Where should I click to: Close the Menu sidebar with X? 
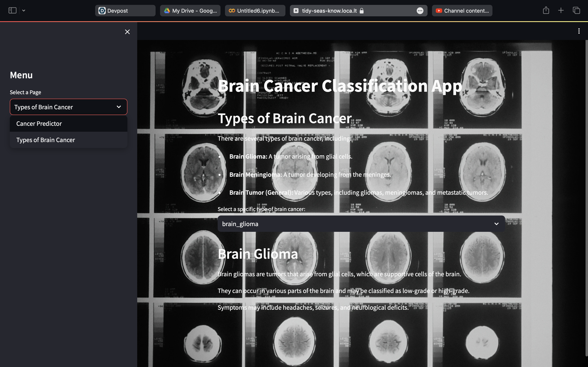pos(127,32)
